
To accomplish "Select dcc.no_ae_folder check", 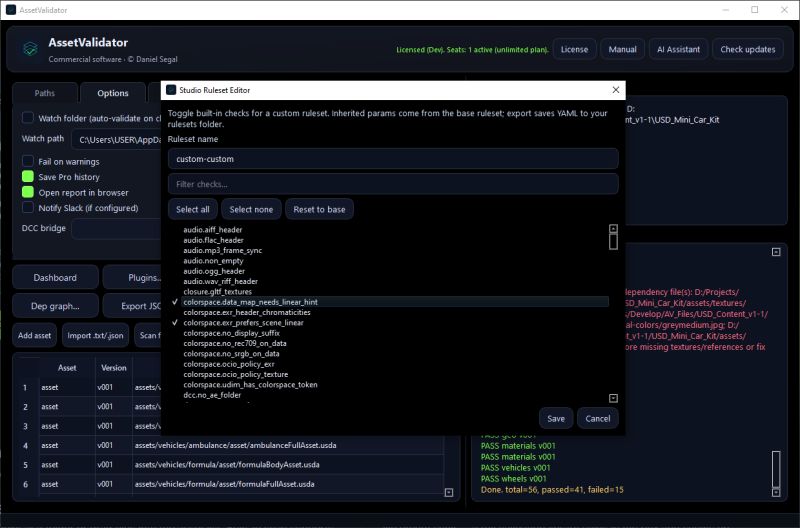I will tap(212, 395).
